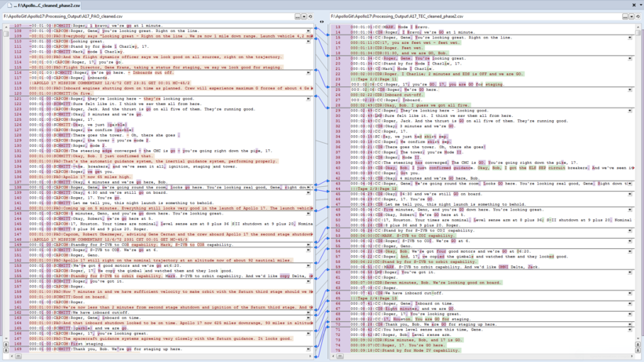Click the reload icon beside right file path
Viewport: 644px width, 362px height.
click(x=638, y=16)
